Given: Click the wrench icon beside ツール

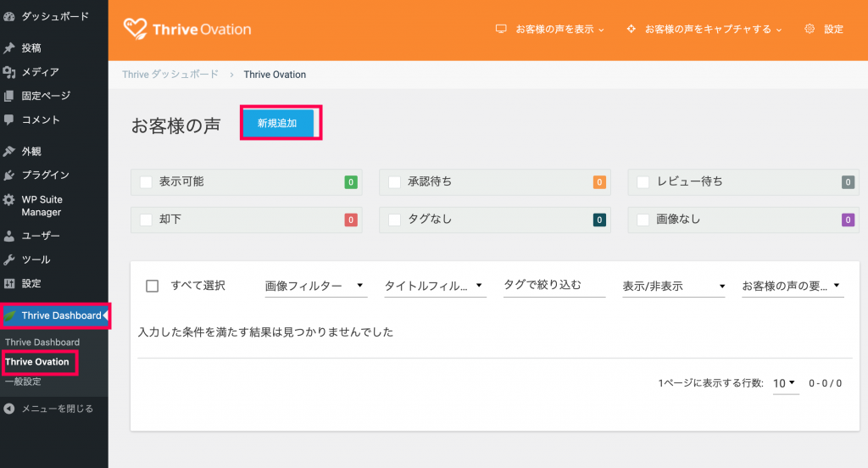Looking at the screenshot, I should pos(8,259).
